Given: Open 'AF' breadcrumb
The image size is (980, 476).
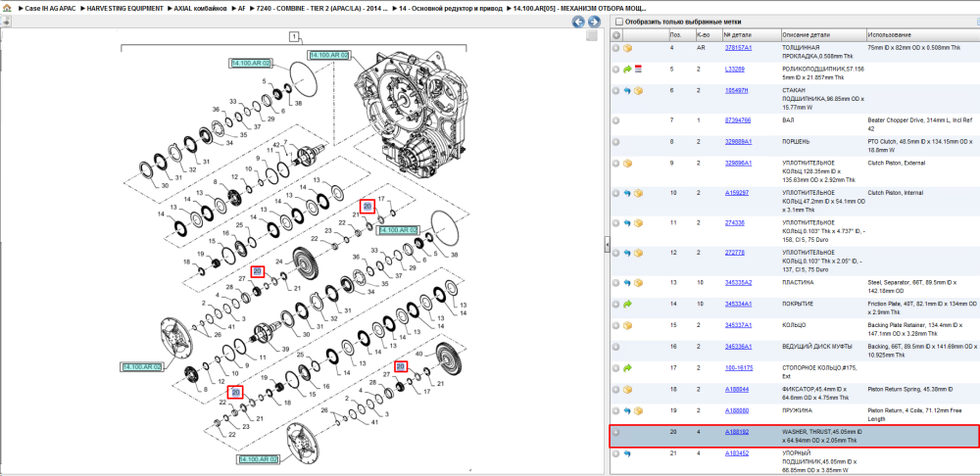Looking at the screenshot, I should 242,9.
